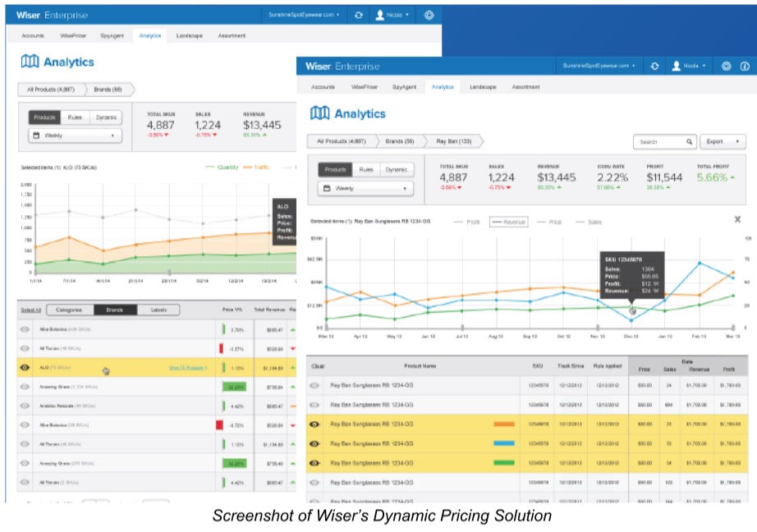Screen dimensions: 757x532
Task: Go to the Brands (56) breadcrumb in the front window
Action: pos(400,141)
